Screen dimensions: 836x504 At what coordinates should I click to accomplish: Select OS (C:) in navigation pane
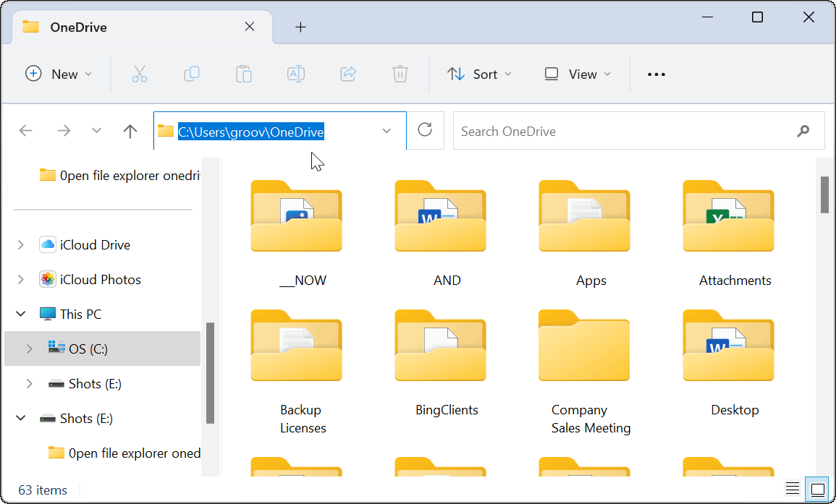click(102, 349)
